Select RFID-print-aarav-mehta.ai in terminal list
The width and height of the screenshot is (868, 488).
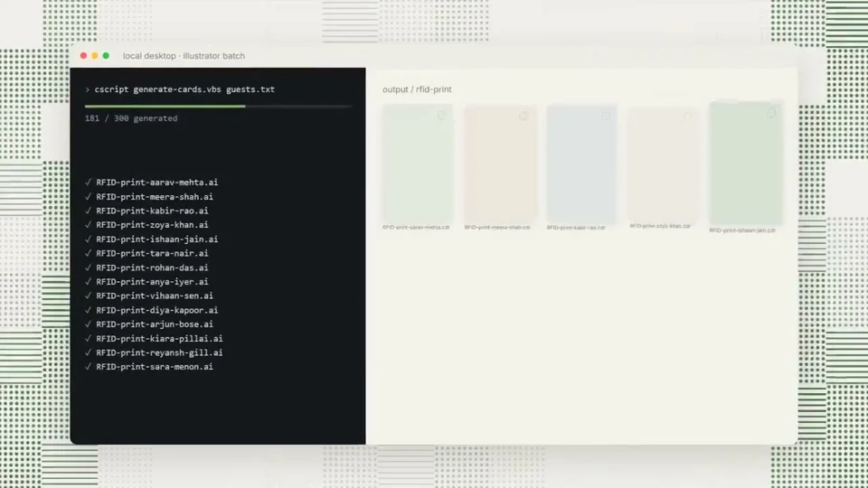point(157,182)
